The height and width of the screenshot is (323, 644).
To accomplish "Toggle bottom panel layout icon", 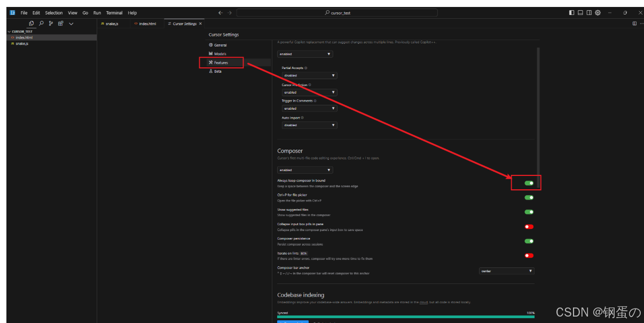I will 580,13.
